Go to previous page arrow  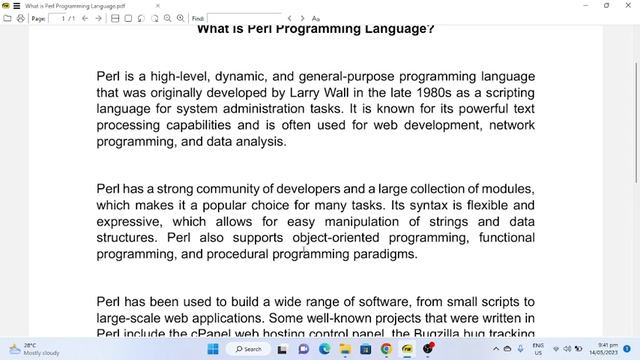pos(85,18)
